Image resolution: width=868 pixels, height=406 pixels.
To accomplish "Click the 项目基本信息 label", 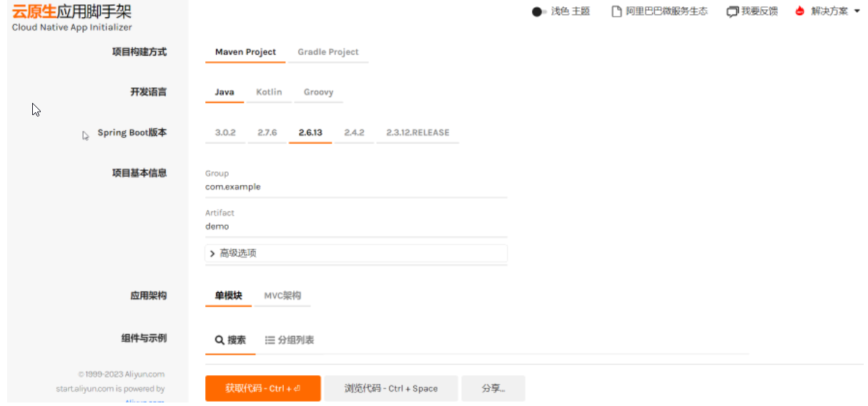I will [139, 173].
